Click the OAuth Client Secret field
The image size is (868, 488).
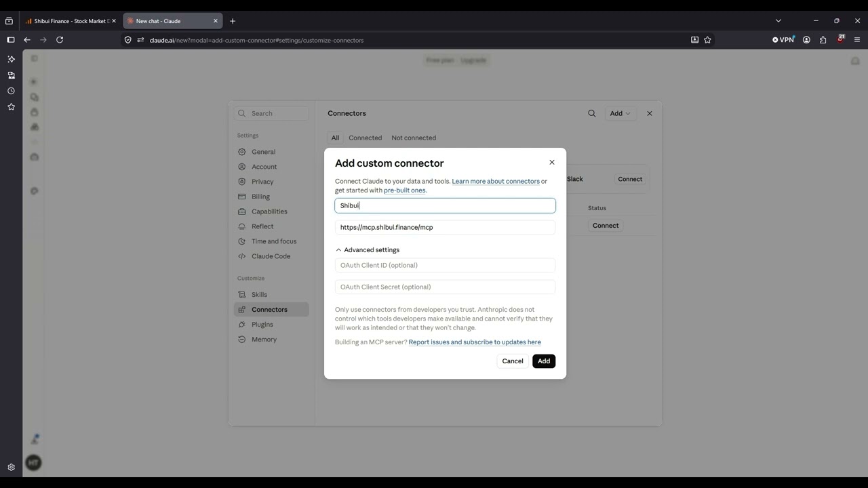tap(445, 287)
